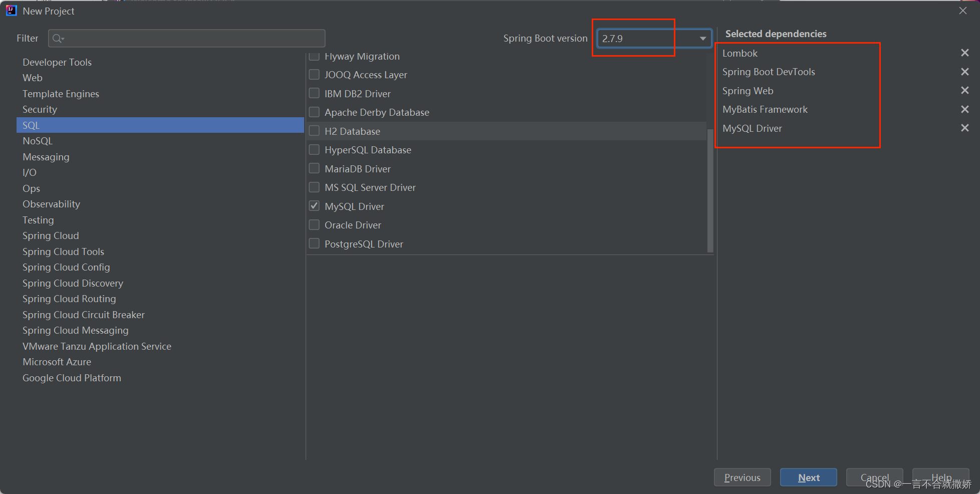Screen dimensions: 980x494
Task: Select MySQL Driver in selected dependencies list
Action: [x=752, y=128]
